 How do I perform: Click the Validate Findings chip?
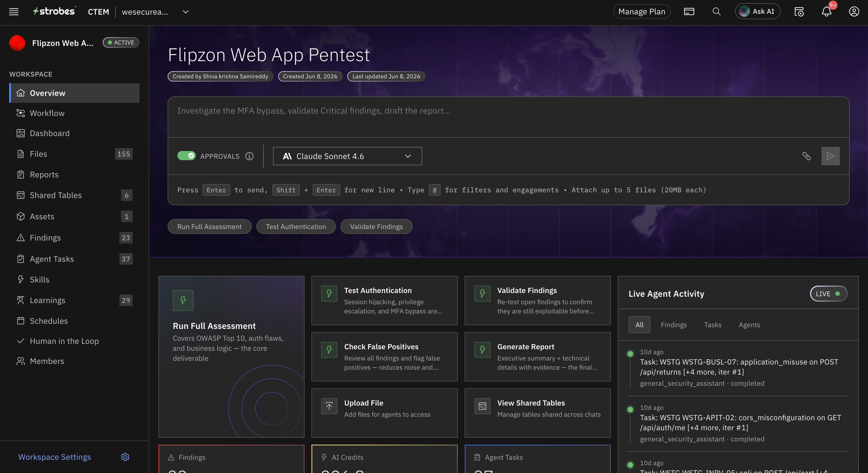376,226
